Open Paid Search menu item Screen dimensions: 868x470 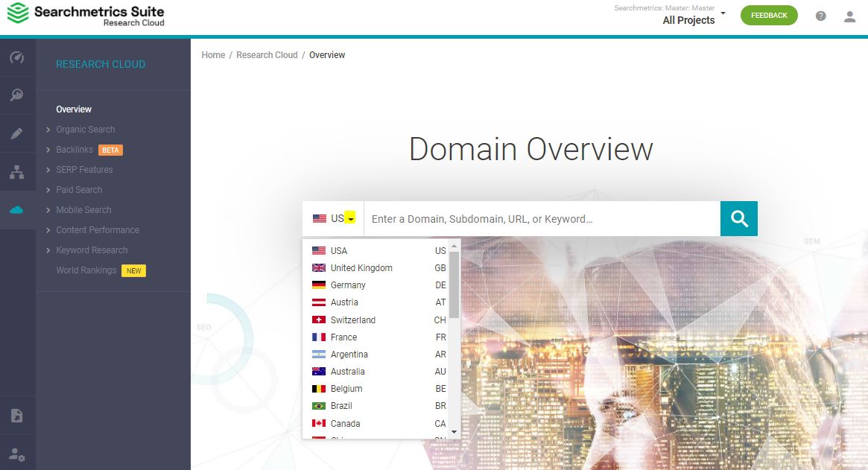tap(79, 190)
